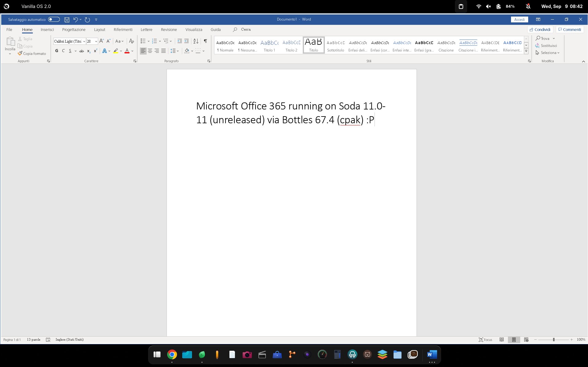Apply red font color
Viewport: 588px width, 367px height.
127,51
